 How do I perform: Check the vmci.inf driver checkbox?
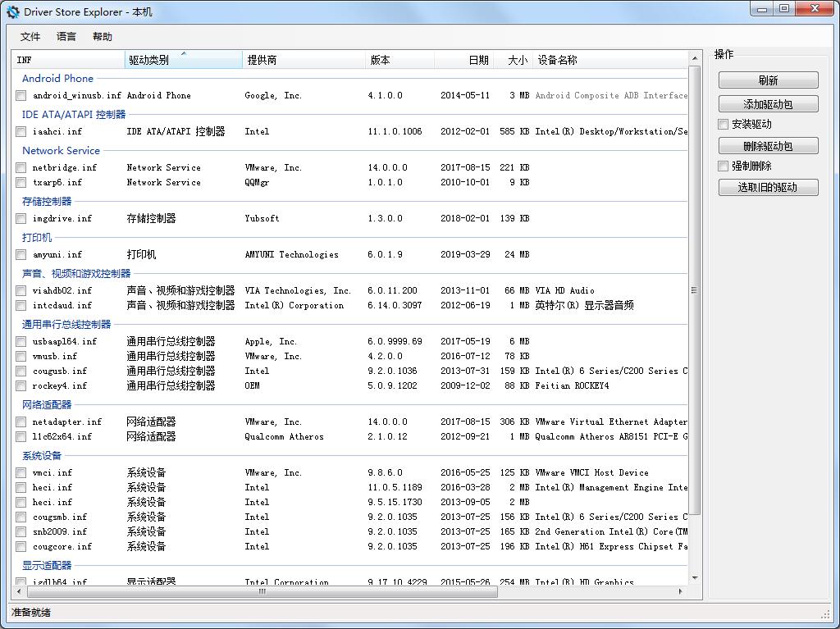[x=20, y=472]
